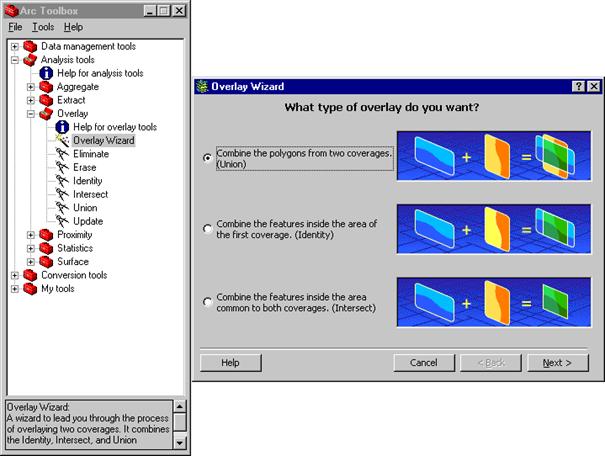This screenshot has height=456, width=605.
Task: Click the wizard's question mark help icon
Action: pyautogui.click(x=579, y=87)
